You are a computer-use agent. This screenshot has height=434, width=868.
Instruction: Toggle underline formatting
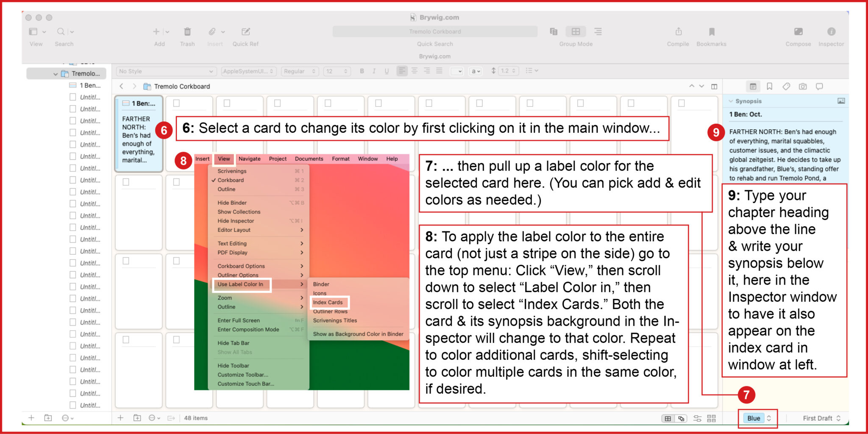click(387, 71)
